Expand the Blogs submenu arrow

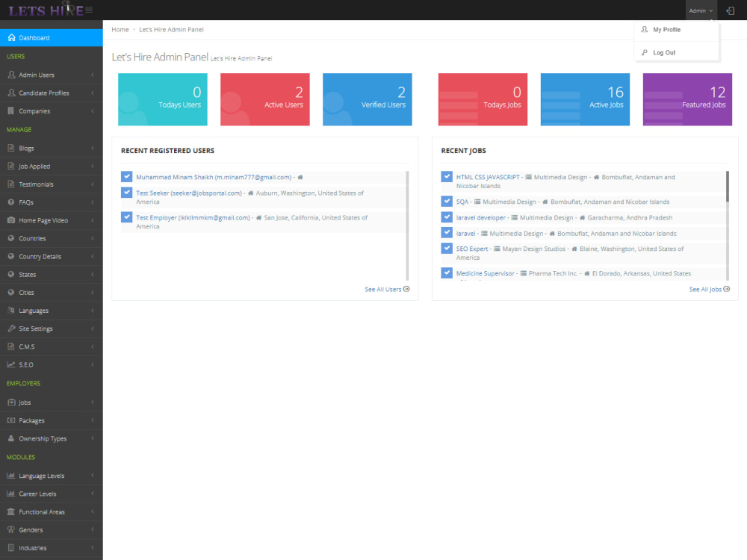[x=93, y=148]
